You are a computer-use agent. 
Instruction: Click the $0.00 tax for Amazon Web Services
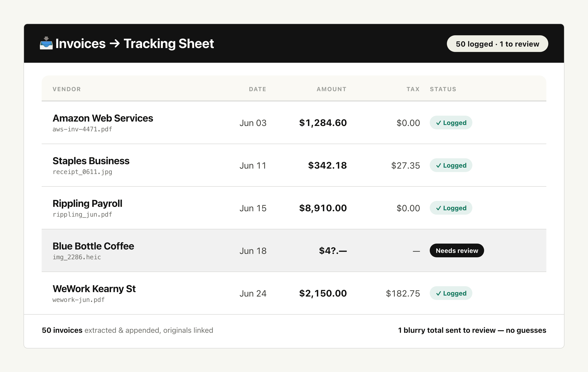click(408, 123)
